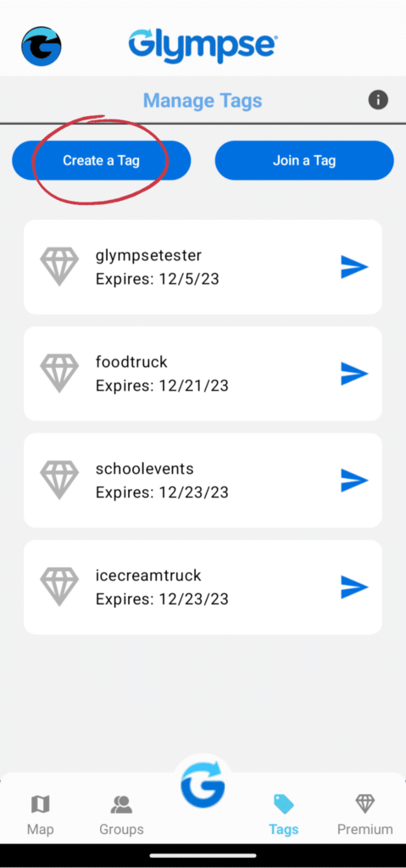Viewport: 406px width, 868px height.
Task: Tap the diamond icon next to icecreamtruck
Action: (x=60, y=587)
